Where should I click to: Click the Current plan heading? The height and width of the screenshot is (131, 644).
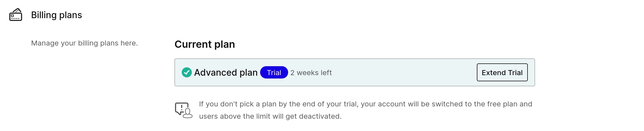(x=204, y=44)
